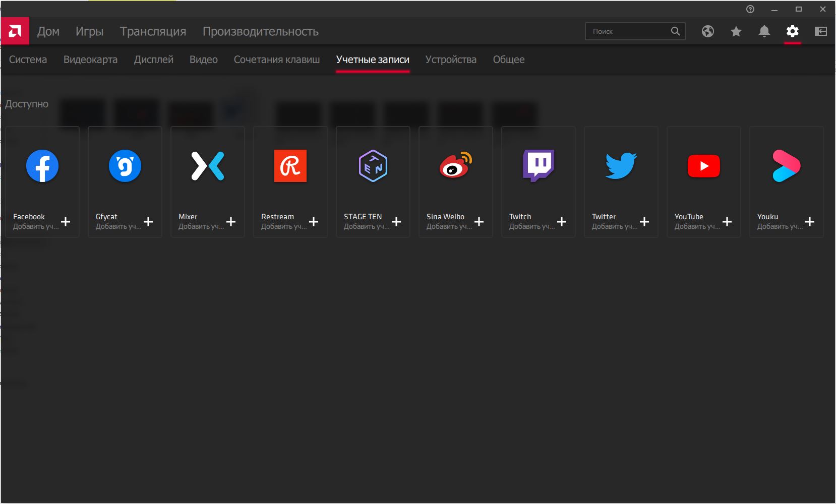Select Учетные записи tab

[x=373, y=59]
